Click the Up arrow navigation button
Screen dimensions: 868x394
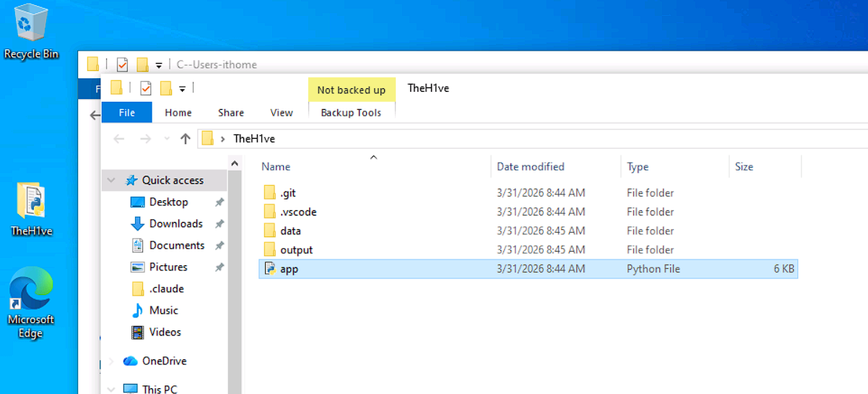(x=186, y=139)
